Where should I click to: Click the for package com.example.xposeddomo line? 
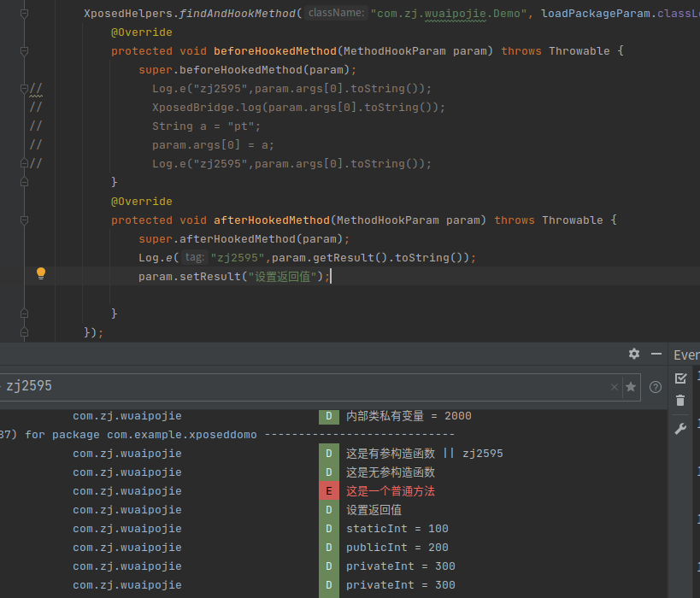point(226,435)
